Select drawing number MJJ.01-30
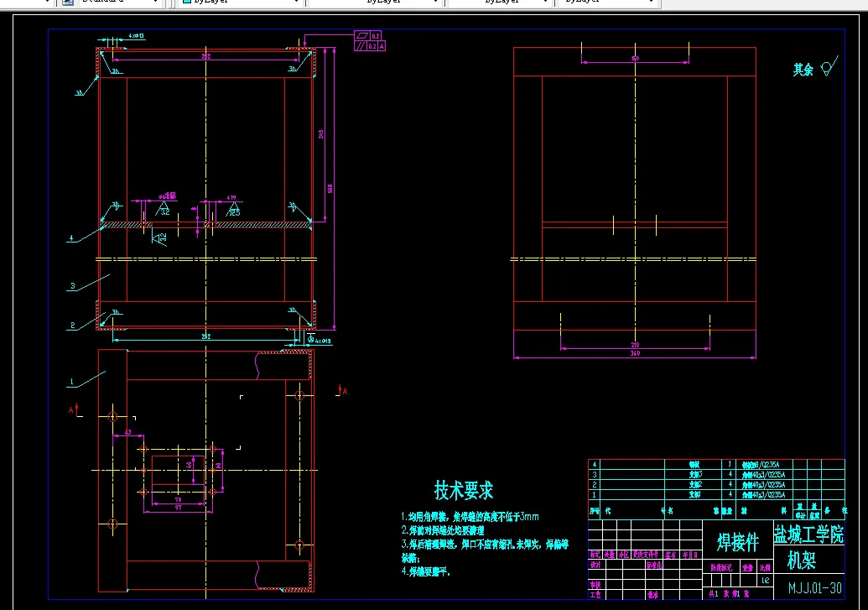The height and width of the screenshot is (610, 868). click(815, 588)
